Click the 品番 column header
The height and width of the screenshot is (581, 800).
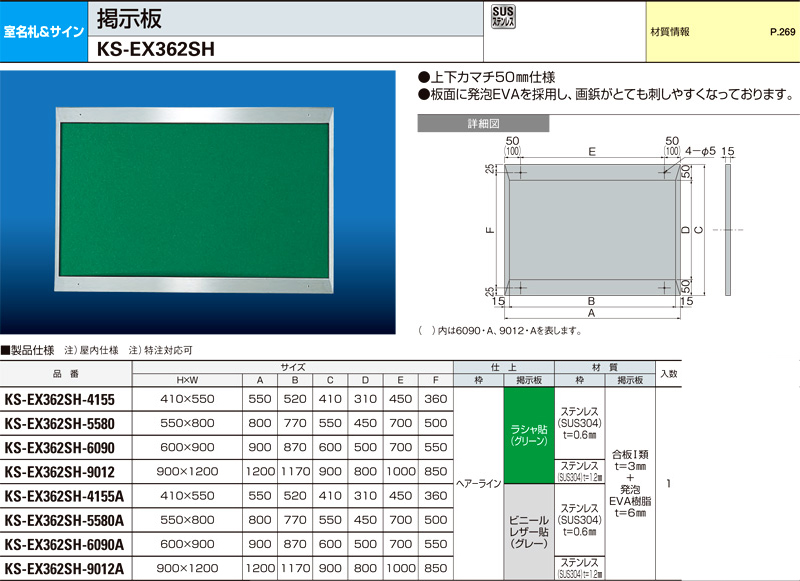coord(66,374)
